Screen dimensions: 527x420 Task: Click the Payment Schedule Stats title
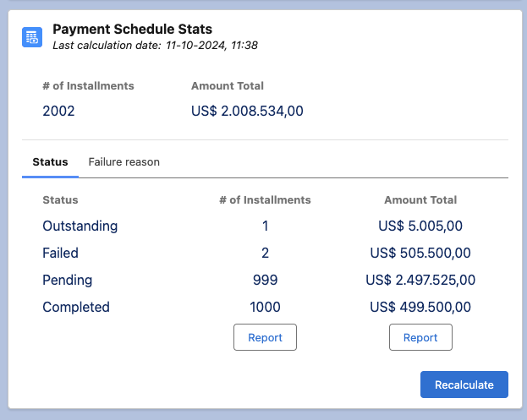tap(132, 30)
